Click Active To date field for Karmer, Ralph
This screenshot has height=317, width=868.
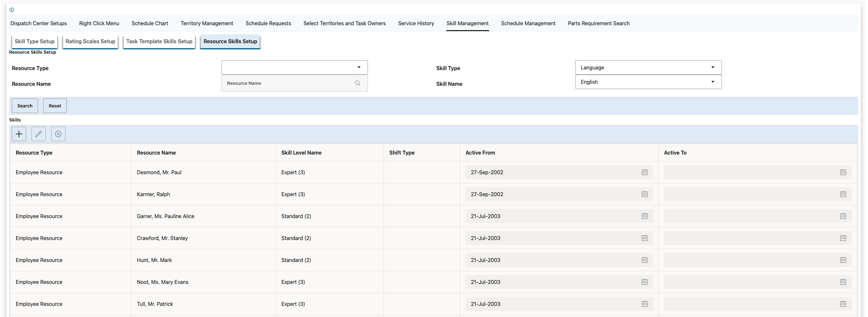(x=757, y=194)
